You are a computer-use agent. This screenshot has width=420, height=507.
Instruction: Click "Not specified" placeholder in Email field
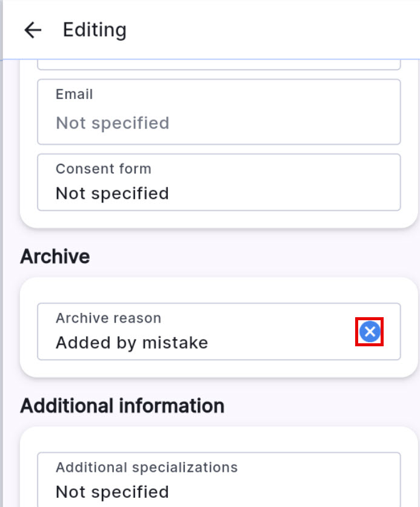(x=112, y=123)
